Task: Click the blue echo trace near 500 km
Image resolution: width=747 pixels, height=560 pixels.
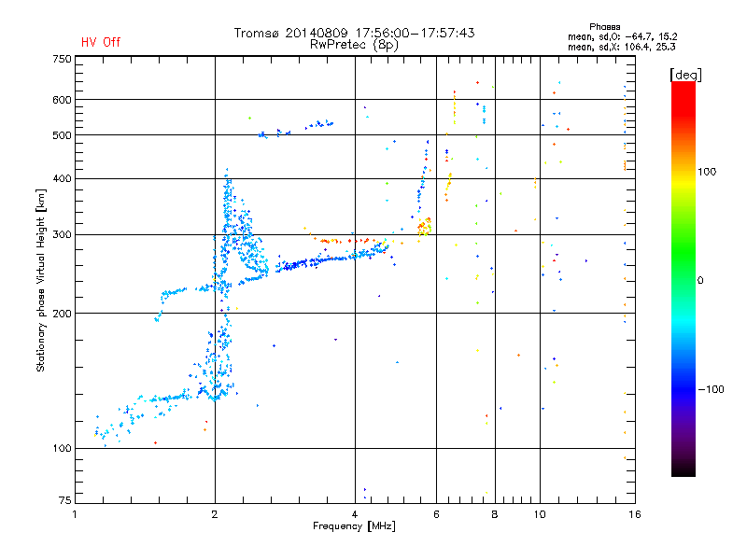Action: (295, 129)
